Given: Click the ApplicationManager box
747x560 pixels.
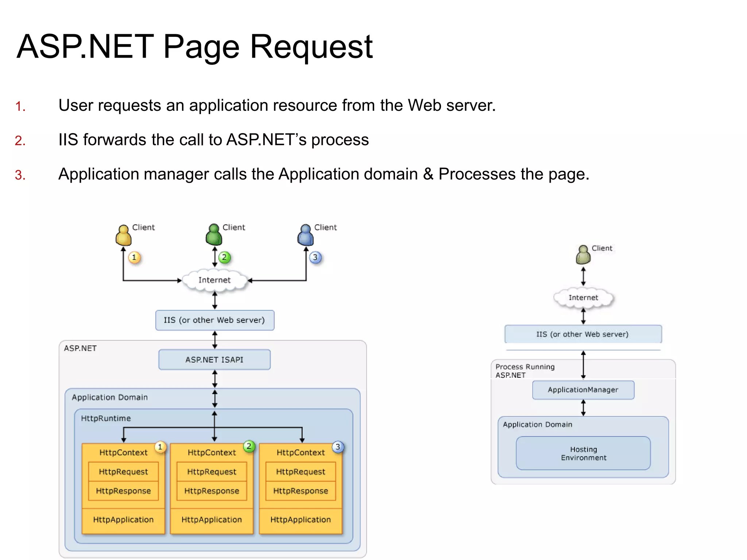Looking at the screenshot, I should point(583,390).
